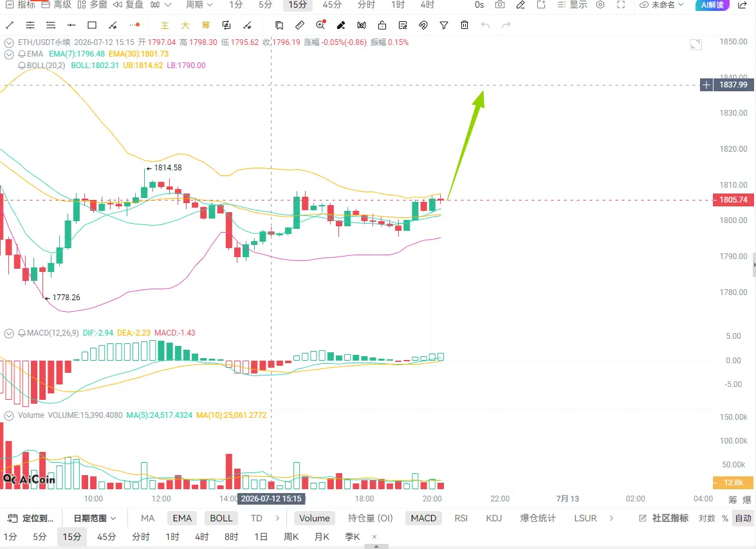Switch top timeframe to 1分
The image size is (756, 549).
tap(235, 4)
